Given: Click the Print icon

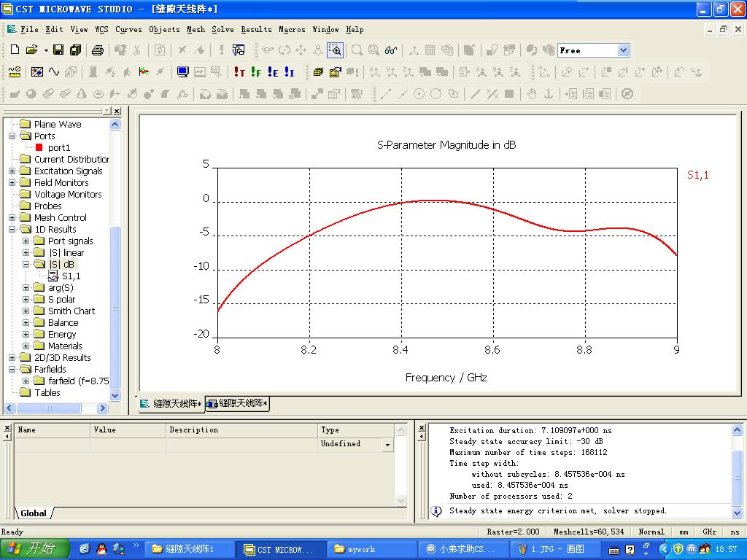Looking at the screenshot, I should 98,50.
